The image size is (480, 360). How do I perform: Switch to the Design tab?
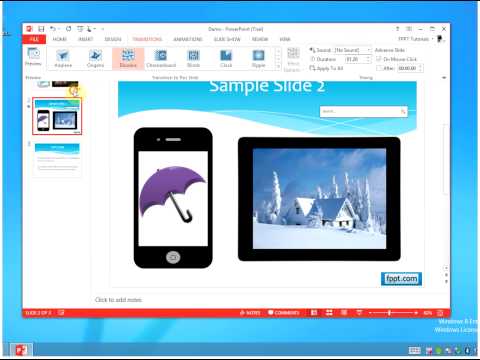(113, 39)
